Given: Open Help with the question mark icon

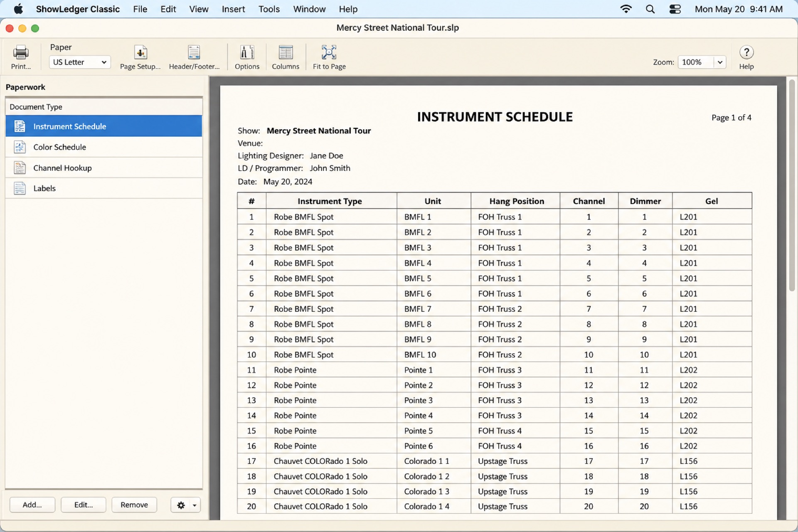Looking at the screenshot, I should [746, 52].
